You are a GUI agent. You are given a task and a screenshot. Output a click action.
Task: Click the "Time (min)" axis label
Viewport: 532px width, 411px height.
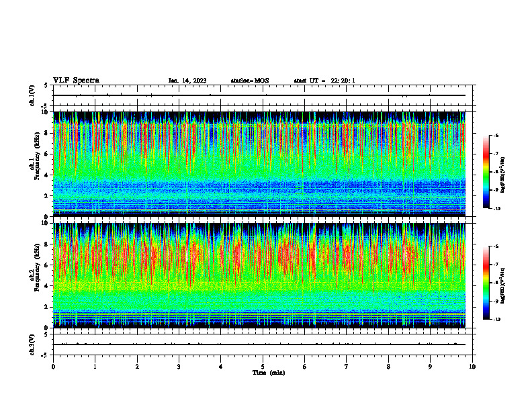pyautogui.click(x=269, y=373)
